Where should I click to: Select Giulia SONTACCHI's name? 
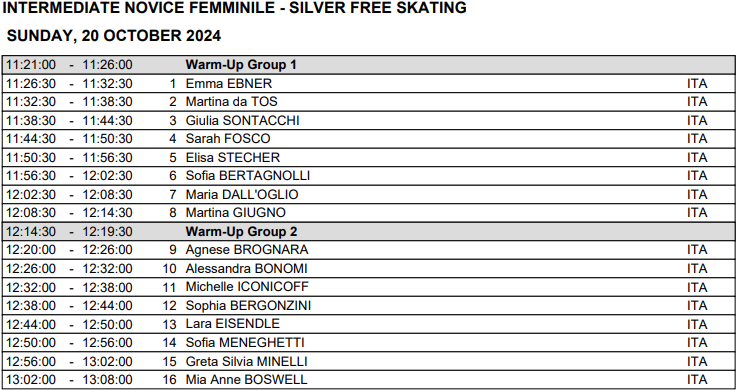[x=242, y=121]
